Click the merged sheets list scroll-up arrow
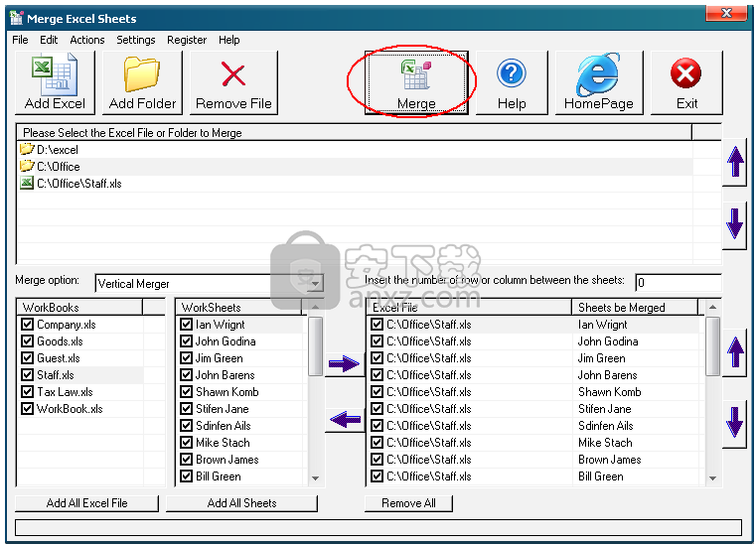The width and height of the screenshot is (756, 544). 712,307
